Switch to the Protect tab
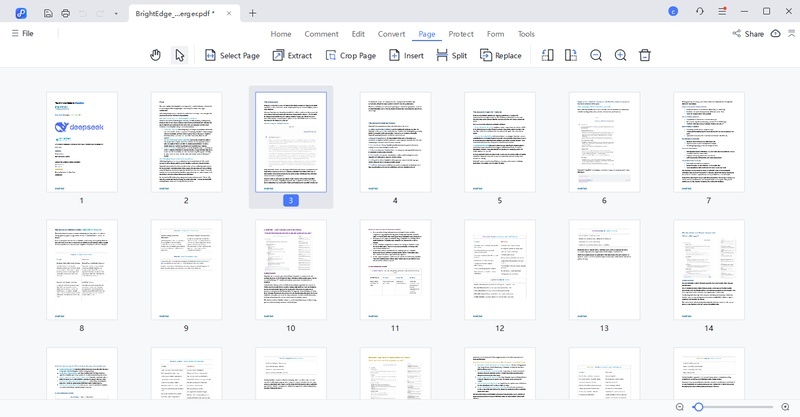Screen dimensions: 800x417 coord(461,34)
